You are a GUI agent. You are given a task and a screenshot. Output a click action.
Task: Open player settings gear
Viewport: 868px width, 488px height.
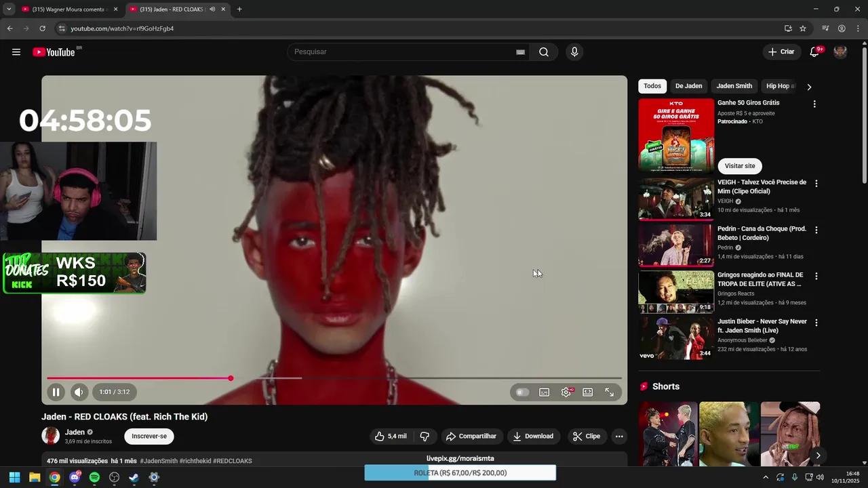click(566, 392)
